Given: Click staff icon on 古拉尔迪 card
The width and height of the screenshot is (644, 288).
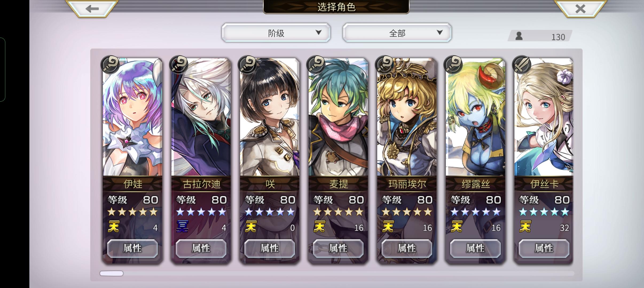Looking at the screenshot, I should tap(179, 65).
